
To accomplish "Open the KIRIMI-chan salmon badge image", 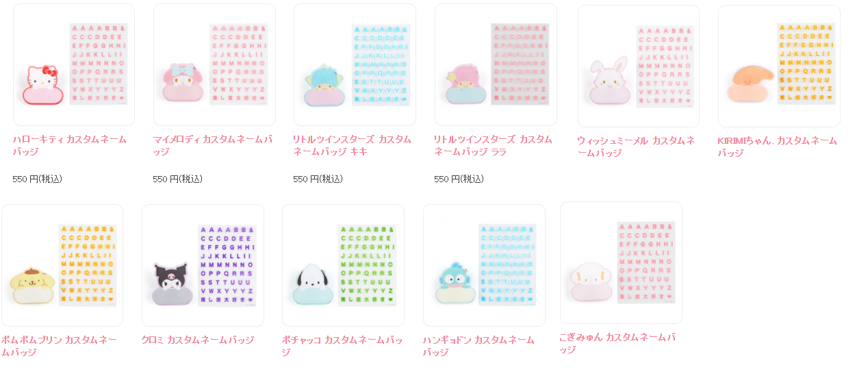I will (x=779, y=66).
